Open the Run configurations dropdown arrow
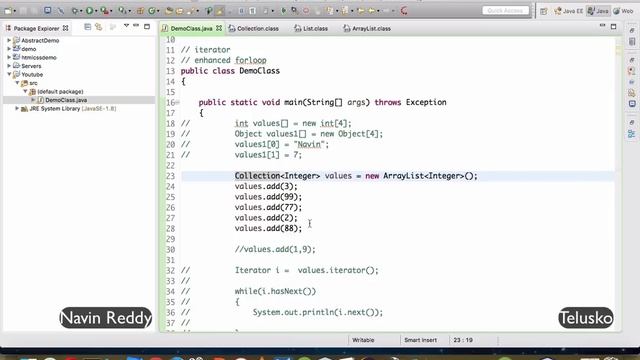 (96, 11)
